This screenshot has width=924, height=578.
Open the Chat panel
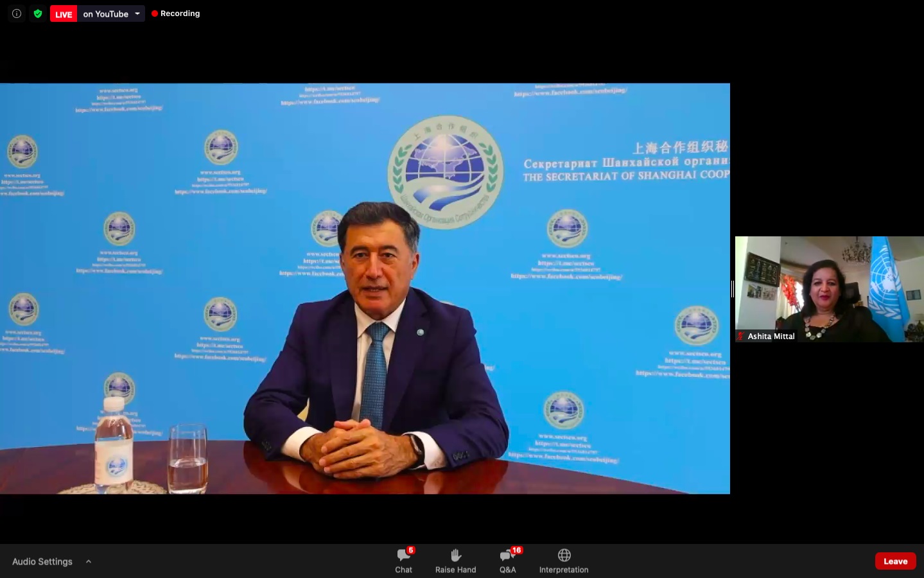(x=404, y=561)
